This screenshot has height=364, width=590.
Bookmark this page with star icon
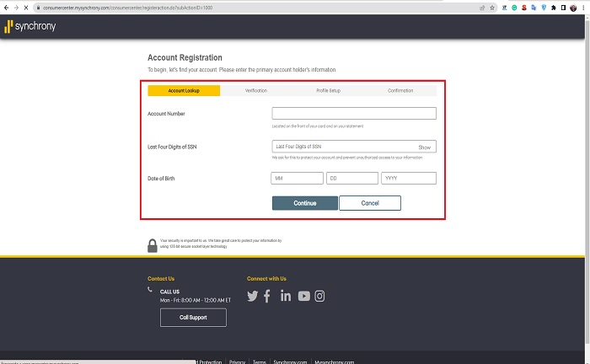click(x=491, y=6)
